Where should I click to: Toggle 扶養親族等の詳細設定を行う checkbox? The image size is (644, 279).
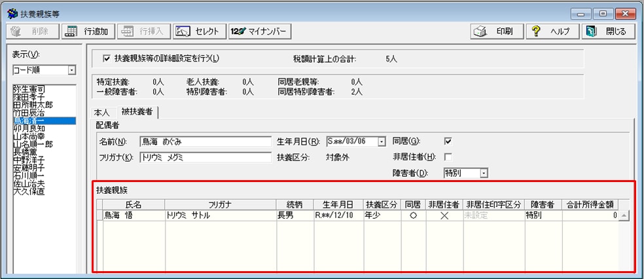(x=107, y=59)
